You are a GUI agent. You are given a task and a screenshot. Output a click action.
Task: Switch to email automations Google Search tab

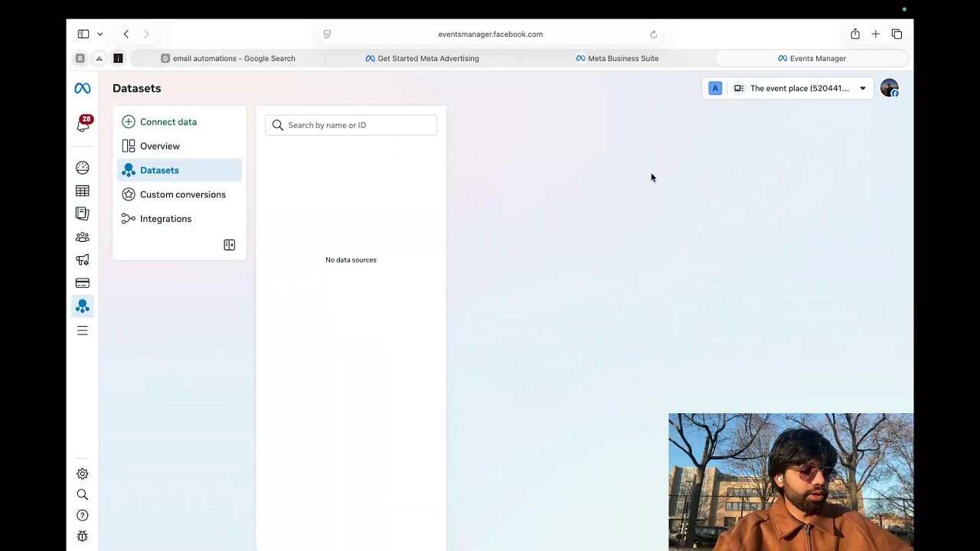[x=228, y=58]
